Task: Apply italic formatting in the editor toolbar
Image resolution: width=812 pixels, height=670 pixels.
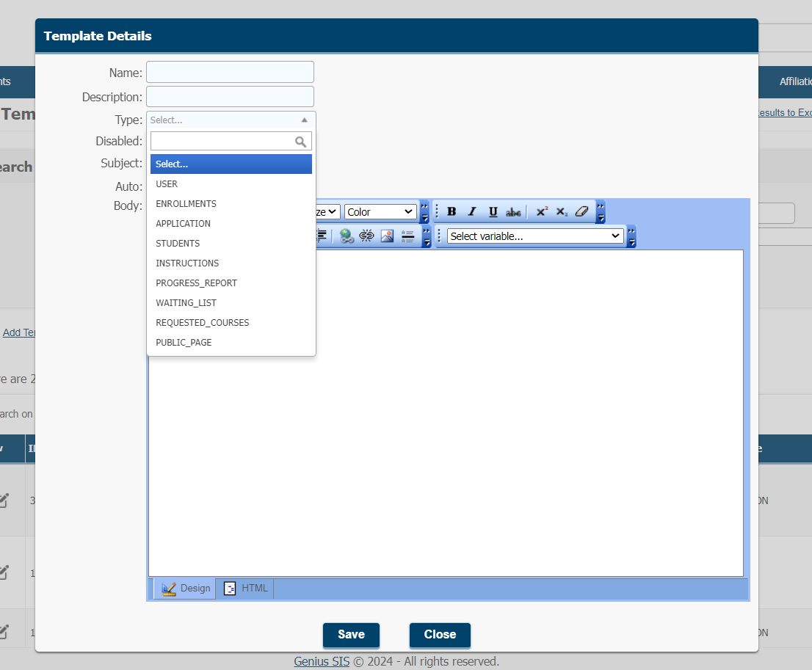Action: [x=472, y=211]
